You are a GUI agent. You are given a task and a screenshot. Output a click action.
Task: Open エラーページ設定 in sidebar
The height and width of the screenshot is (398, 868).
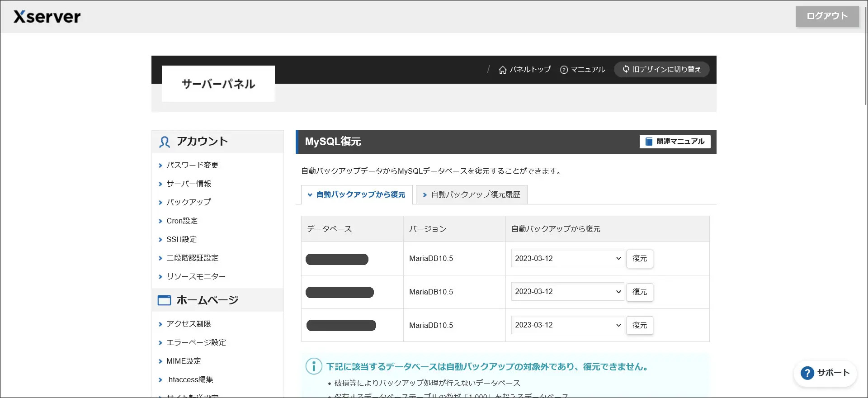pos(196,343)
